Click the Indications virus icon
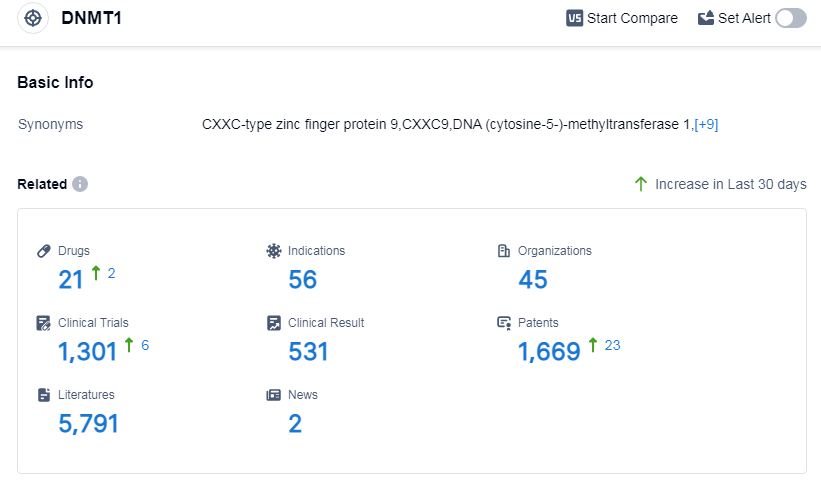 (x=274, y=251)
